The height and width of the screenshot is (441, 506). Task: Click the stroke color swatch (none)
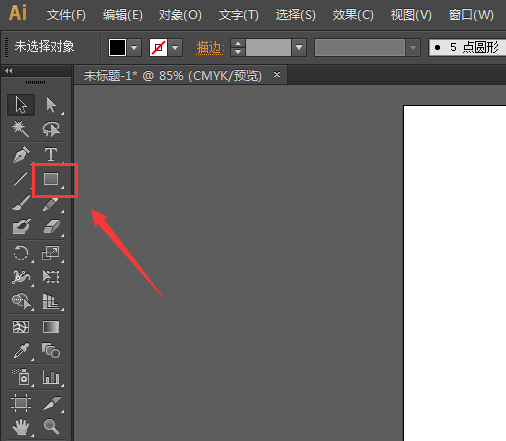pos(158,48)
